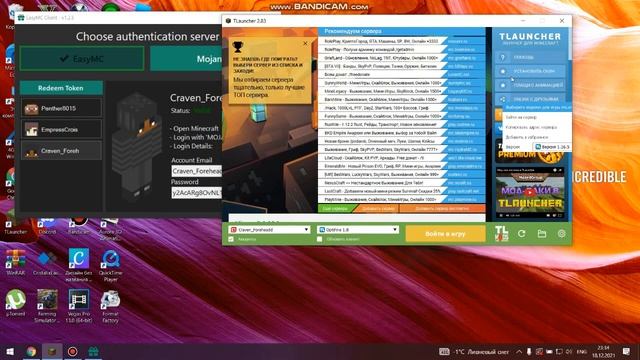Select the LifeCloud server row
This screenshot has height=360, width=640.
click(402, 158)
